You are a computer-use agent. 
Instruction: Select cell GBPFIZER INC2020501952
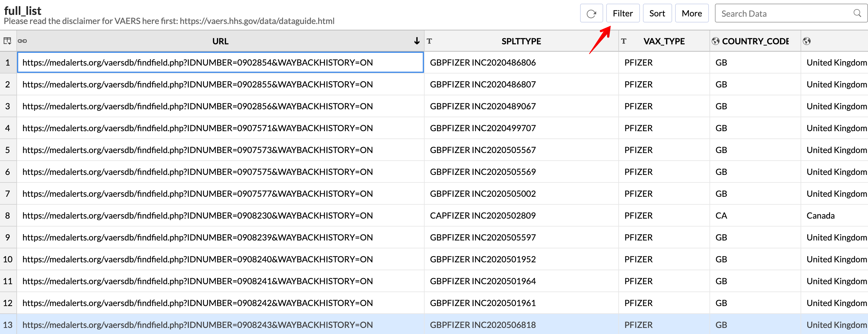pyautogui.click(x=521, y=259)
